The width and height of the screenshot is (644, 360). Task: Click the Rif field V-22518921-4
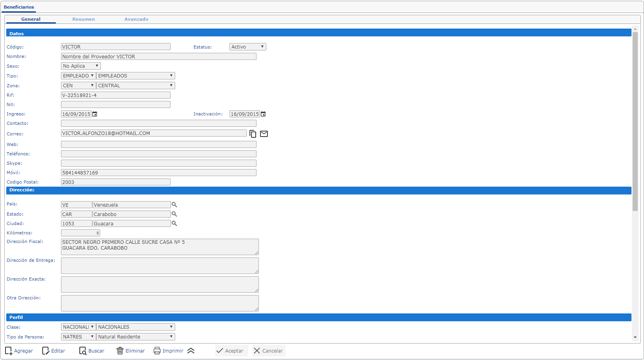pos(116,95)
